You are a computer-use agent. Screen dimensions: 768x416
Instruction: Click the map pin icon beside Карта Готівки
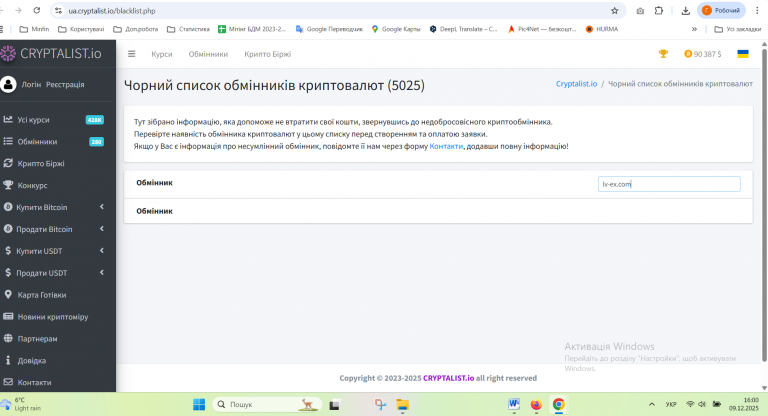point(8,294)
